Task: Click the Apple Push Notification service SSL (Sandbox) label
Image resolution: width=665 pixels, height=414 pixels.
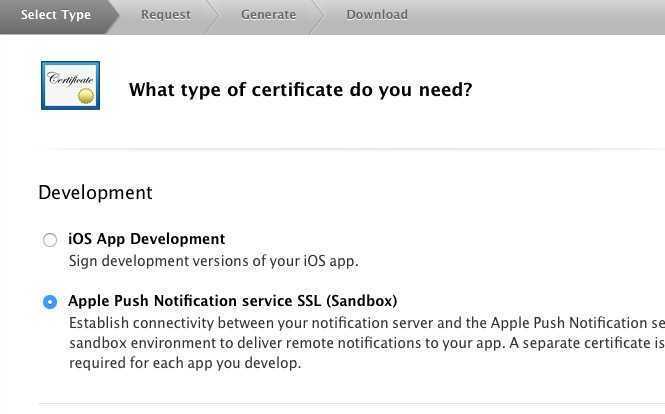Action: pos(232,301)
